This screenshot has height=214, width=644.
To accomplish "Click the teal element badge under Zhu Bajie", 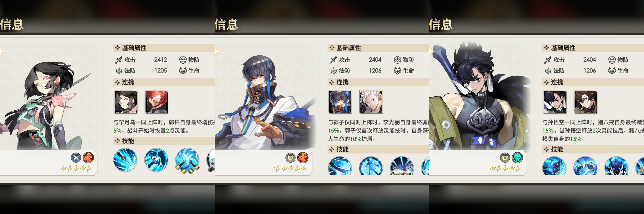I will click(517, 158).
